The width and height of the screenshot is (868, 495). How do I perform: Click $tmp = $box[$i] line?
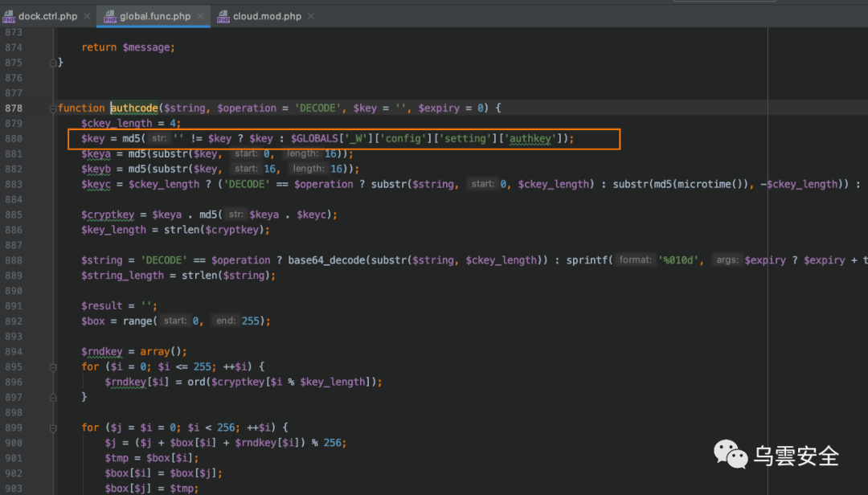pos(152,458)
